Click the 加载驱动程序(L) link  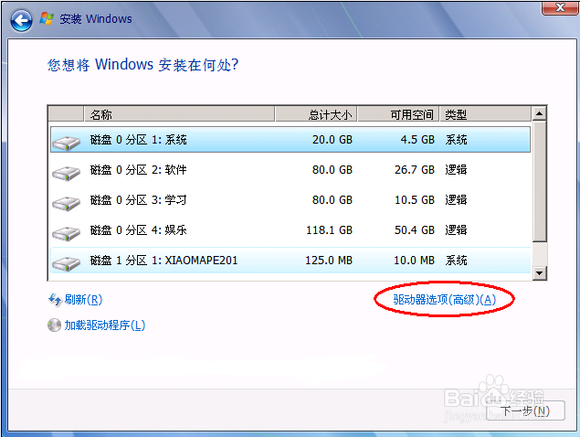coord(105,325)
